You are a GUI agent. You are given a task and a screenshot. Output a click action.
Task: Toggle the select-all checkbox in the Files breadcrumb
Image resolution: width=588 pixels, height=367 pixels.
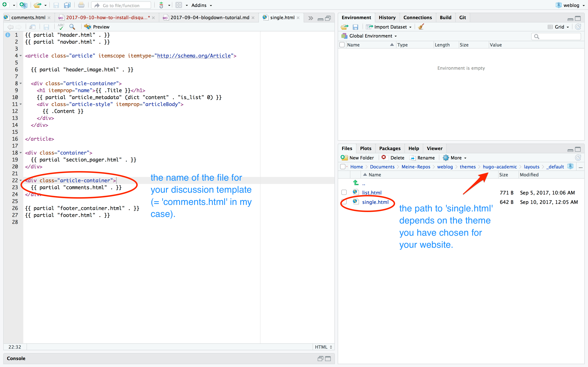point(343,167)
